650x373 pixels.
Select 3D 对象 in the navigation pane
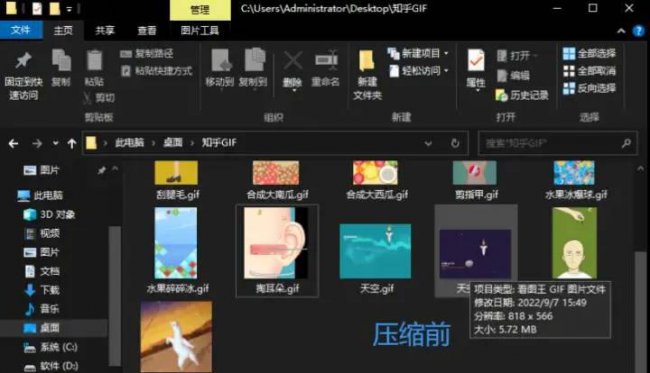tap(49, 214)
